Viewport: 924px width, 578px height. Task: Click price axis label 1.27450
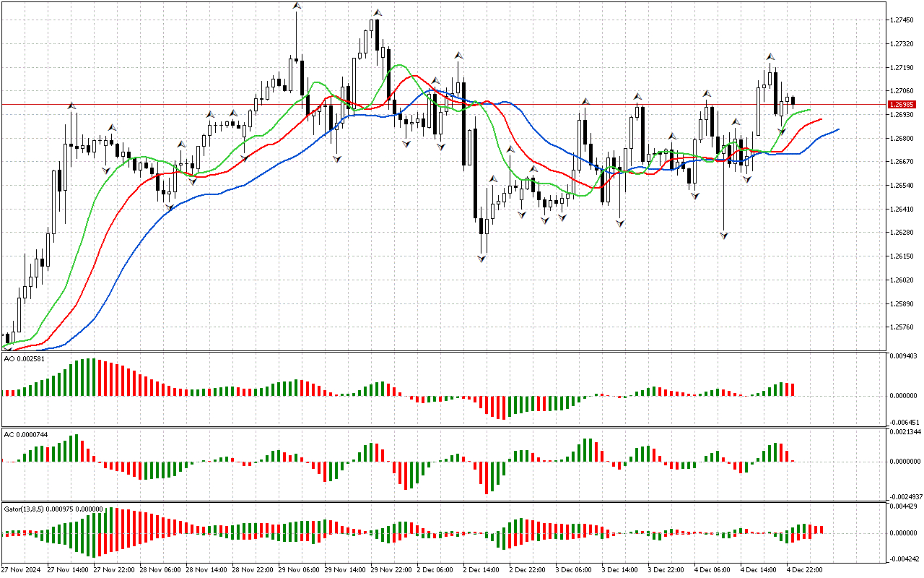tap(903, 20)
